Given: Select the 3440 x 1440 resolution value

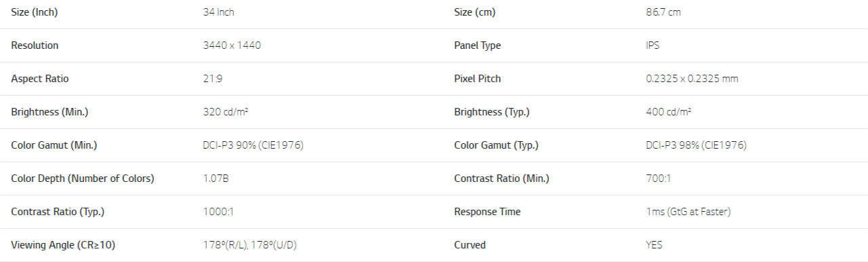Looking at the screenshot, I should pyautogui.click(x=232, y=45).
